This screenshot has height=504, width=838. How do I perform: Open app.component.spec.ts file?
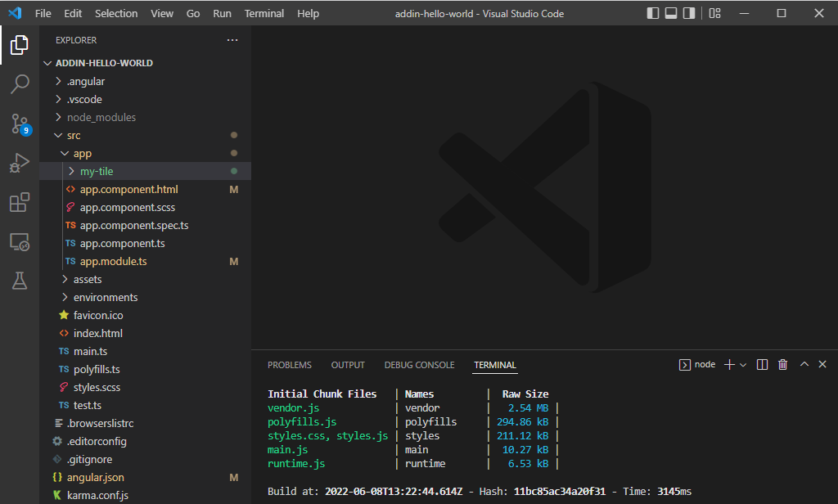tap(146, 225)
